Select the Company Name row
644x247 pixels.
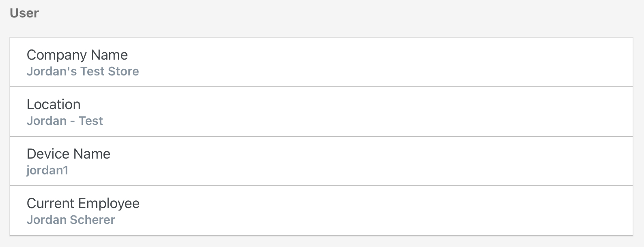click(321, 62)
